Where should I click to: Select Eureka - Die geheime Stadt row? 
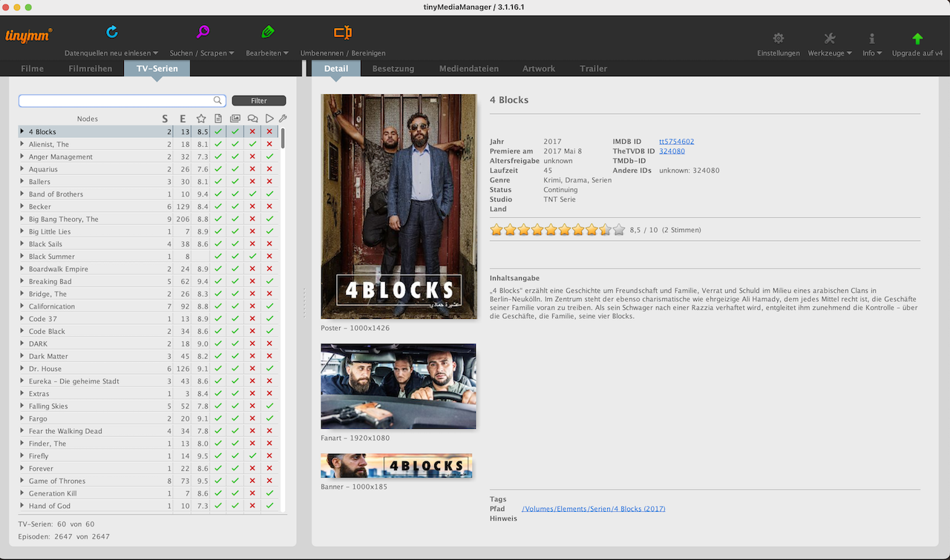point(148,381)
